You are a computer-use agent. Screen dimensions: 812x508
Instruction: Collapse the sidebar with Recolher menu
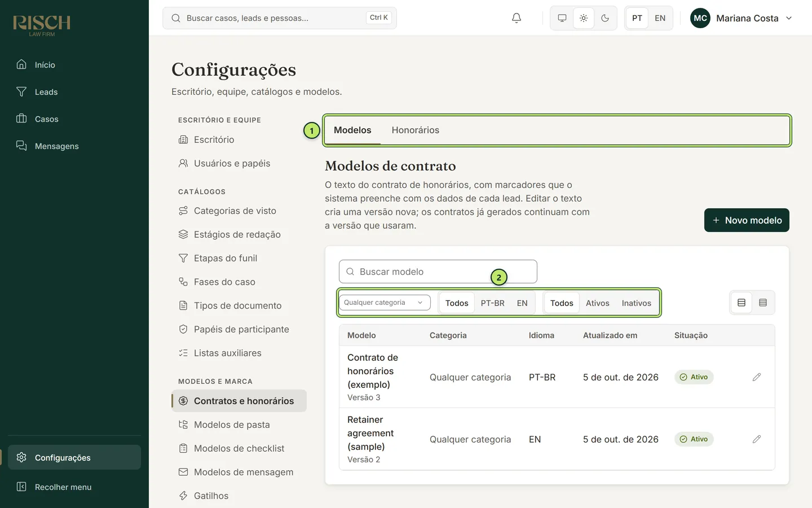pyautogui.click(x=74, y=487)
